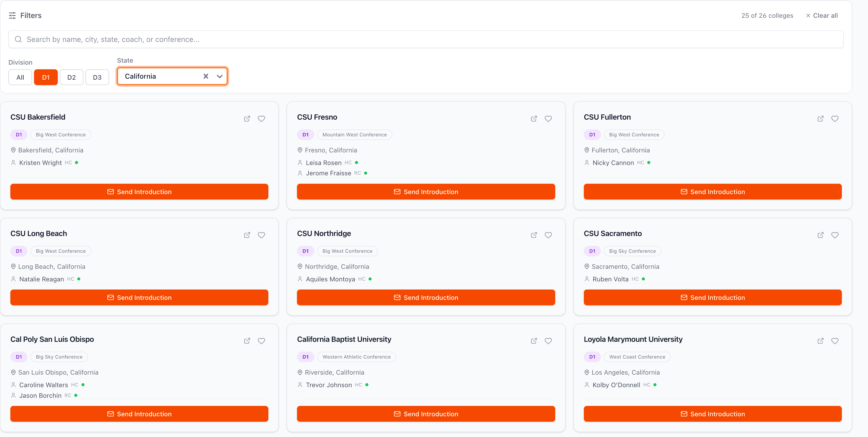Focus the college search field
The width and height of the screenshot is (868, 437).
pos(426,39)
